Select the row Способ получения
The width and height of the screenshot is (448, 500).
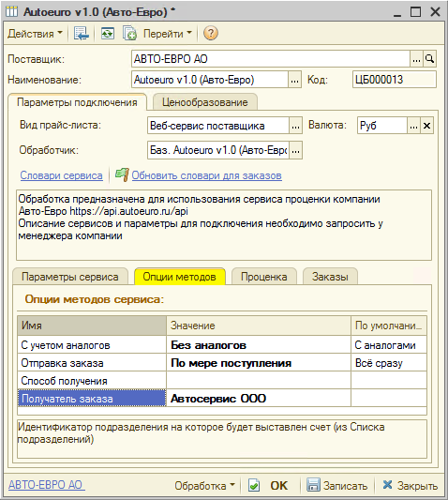tap(92, 381)
